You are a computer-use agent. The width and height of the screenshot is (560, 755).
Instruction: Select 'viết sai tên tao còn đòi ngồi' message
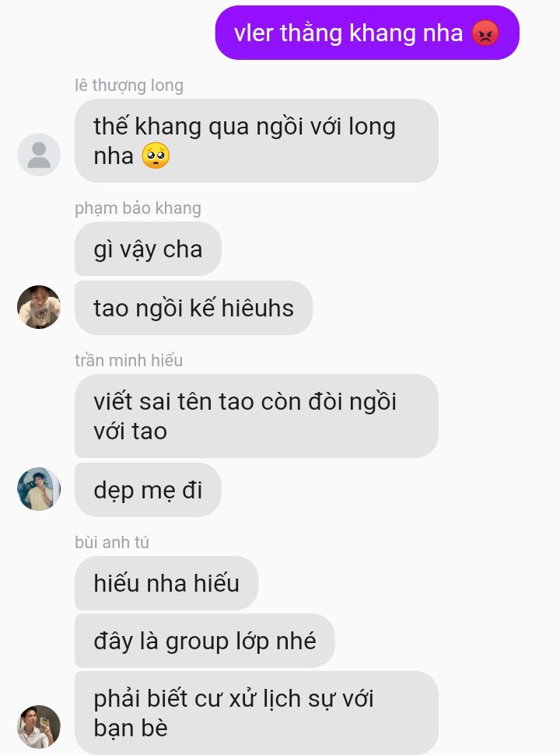click(x=256, y=416)
